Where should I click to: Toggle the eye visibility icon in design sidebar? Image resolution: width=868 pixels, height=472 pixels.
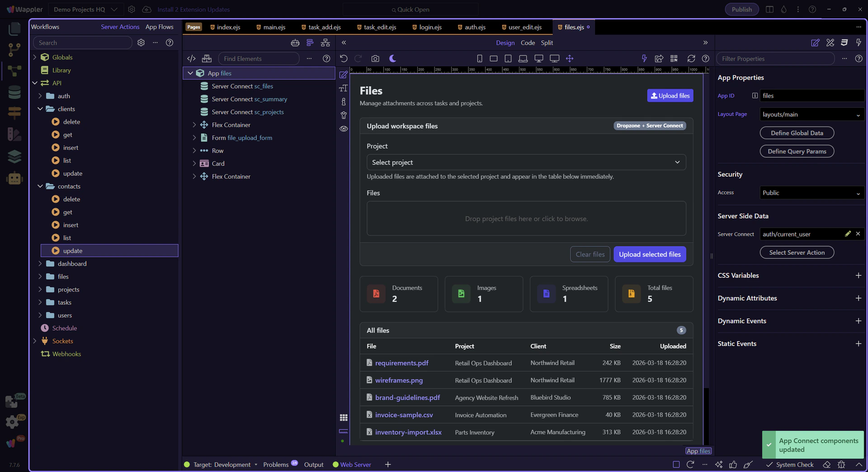coord(344,129)
